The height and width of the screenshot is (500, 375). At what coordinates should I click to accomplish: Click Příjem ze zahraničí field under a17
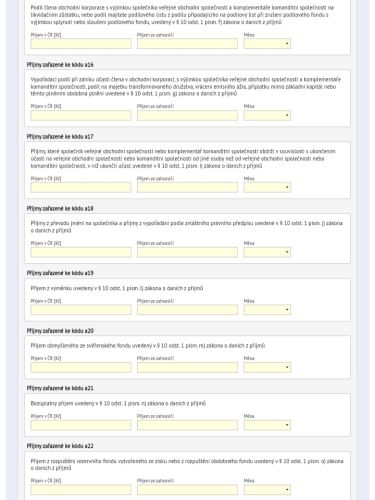(x=187, y=187)
